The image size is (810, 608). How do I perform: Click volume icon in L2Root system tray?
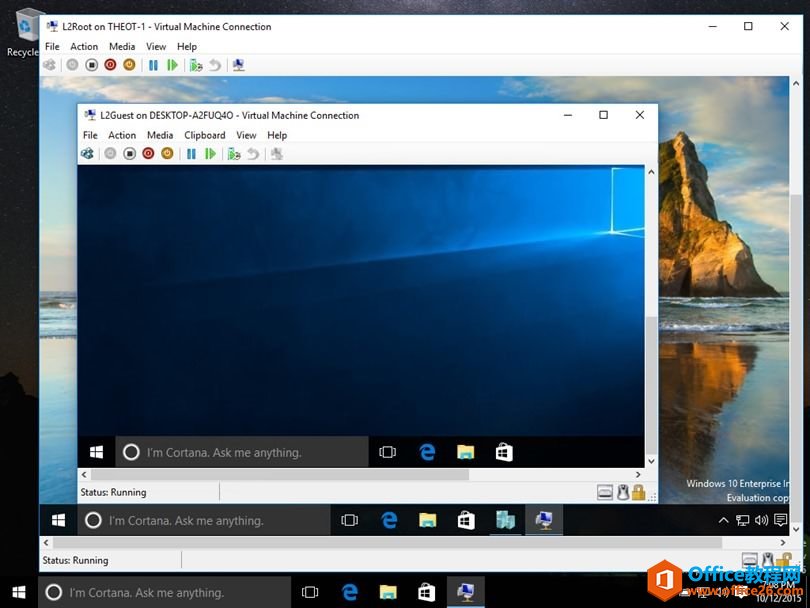[761, 520]
